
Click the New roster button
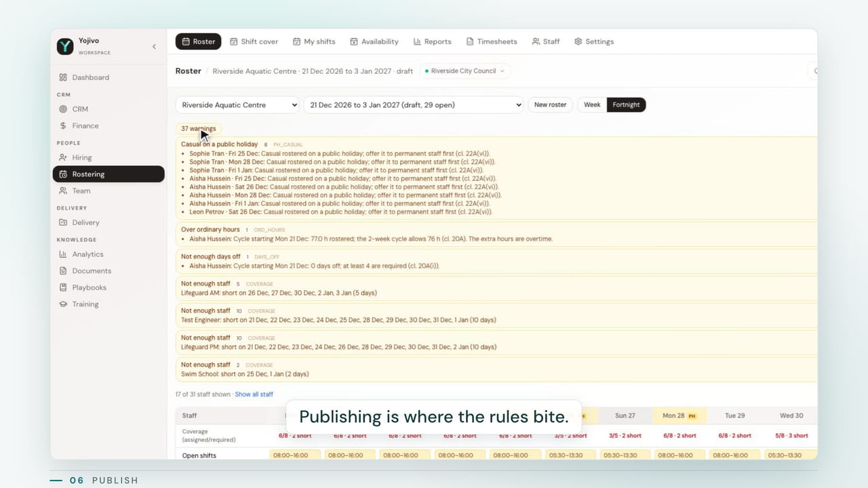(550, 105)
